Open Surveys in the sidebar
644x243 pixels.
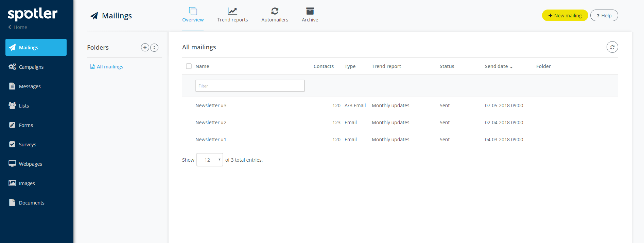[27, 145]
